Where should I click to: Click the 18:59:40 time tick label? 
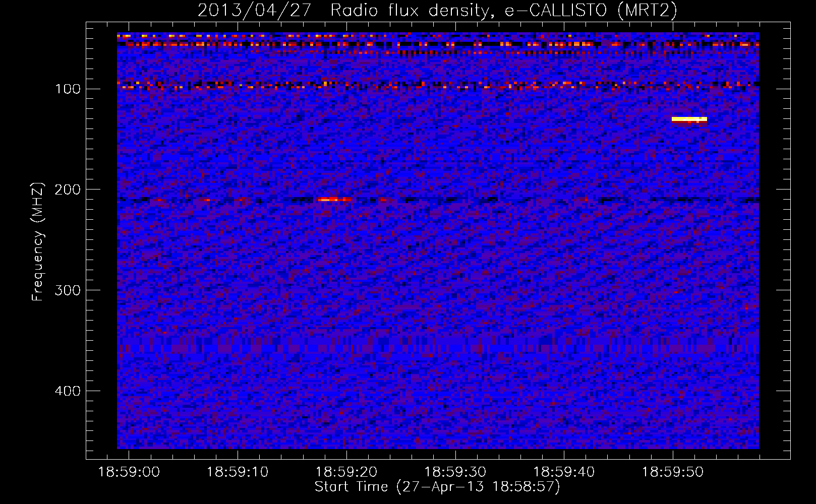click(x=564, y=472)
